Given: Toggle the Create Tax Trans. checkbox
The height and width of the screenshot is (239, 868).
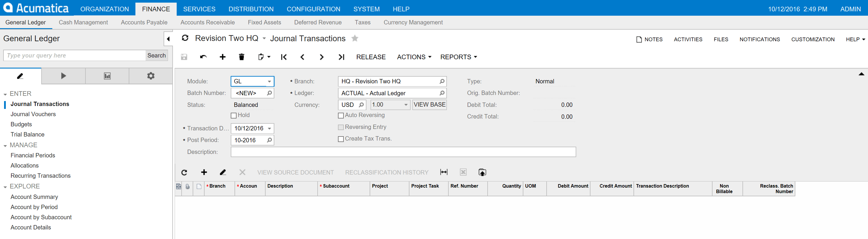Looking at the screenshot, I should click(341, 139).
